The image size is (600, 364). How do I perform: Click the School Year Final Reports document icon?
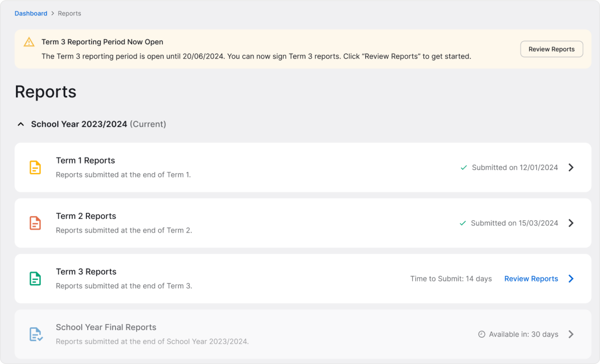[36, 334]
